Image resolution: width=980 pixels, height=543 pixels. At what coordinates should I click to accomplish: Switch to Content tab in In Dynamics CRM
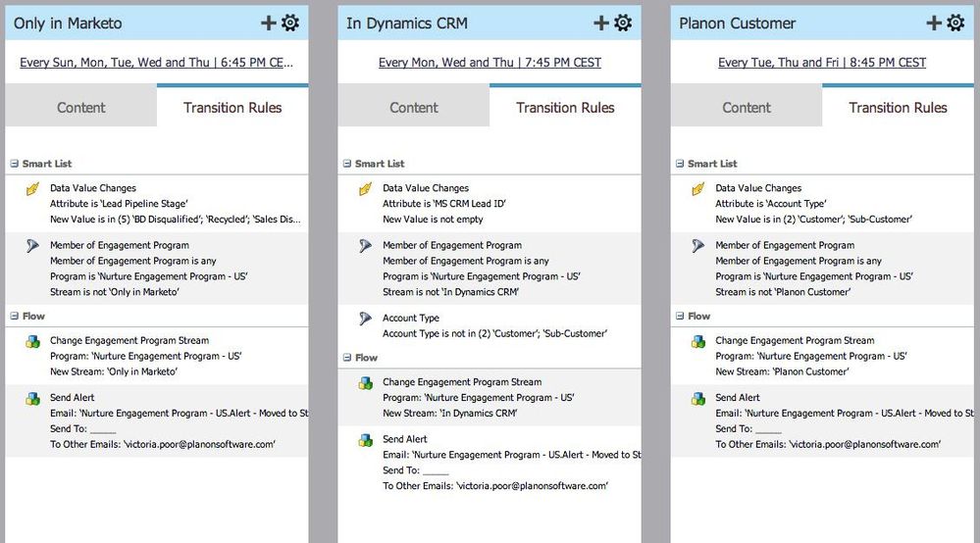click(x=414, y=107)
